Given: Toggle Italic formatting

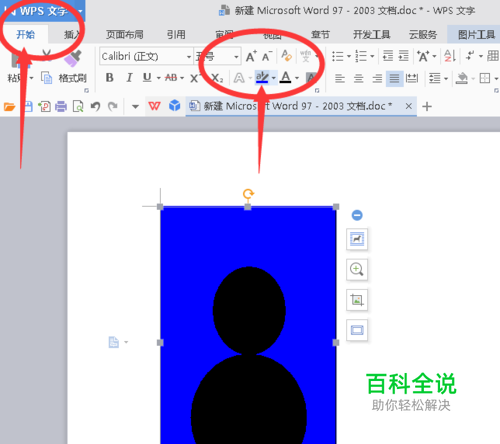Looking at the screenshot, I should (129, 78).
